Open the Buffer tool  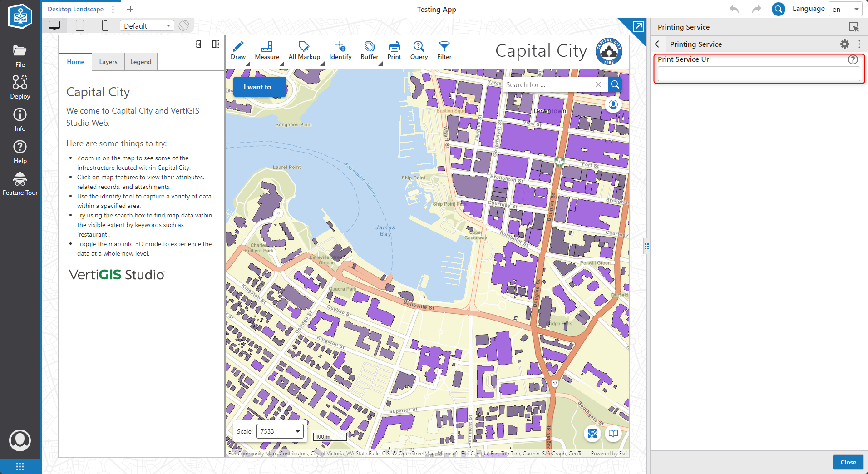(x=369, y=50)
